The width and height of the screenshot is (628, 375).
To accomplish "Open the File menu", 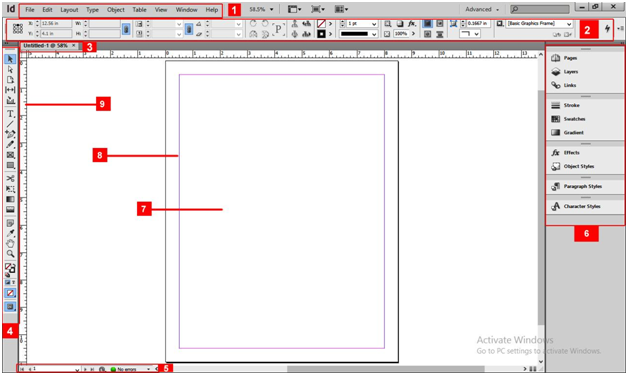I will pyautogui.click(x=30, y=10).
